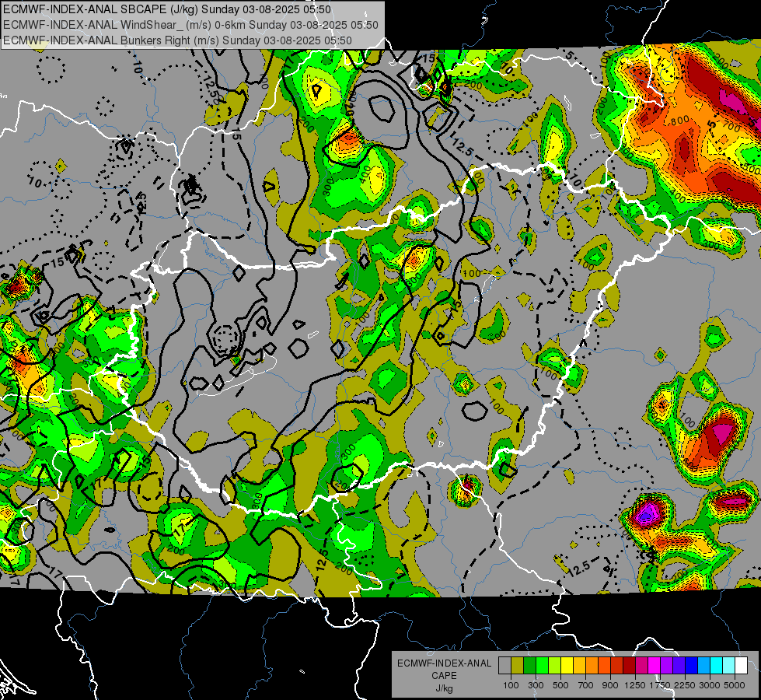Click the 900 tick label on the legend
The image size is (761, 700).
point(610,685)
